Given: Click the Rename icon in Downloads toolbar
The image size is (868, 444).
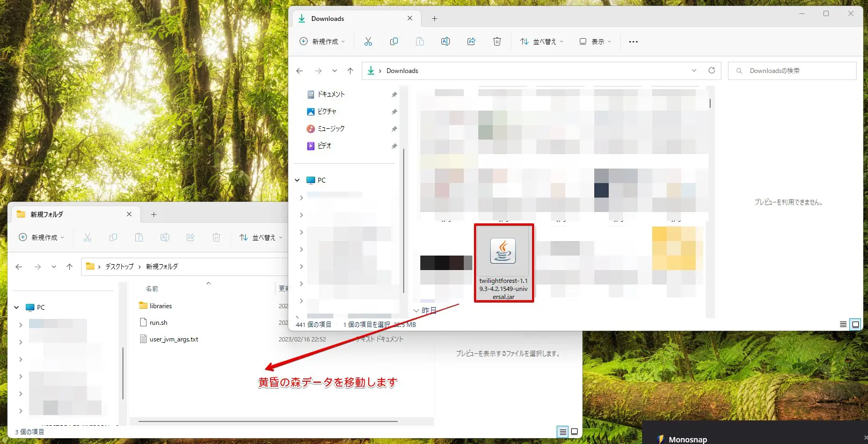Looking at the screenshot, I should click(x=446, y=41).
